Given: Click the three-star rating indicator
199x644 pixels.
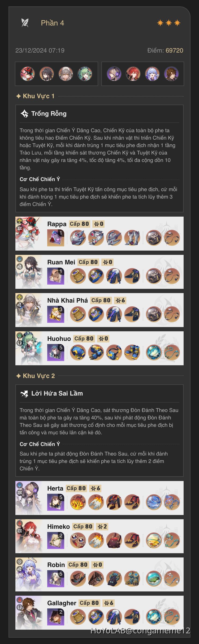Looking at the screenshot, I should [169, 23].
